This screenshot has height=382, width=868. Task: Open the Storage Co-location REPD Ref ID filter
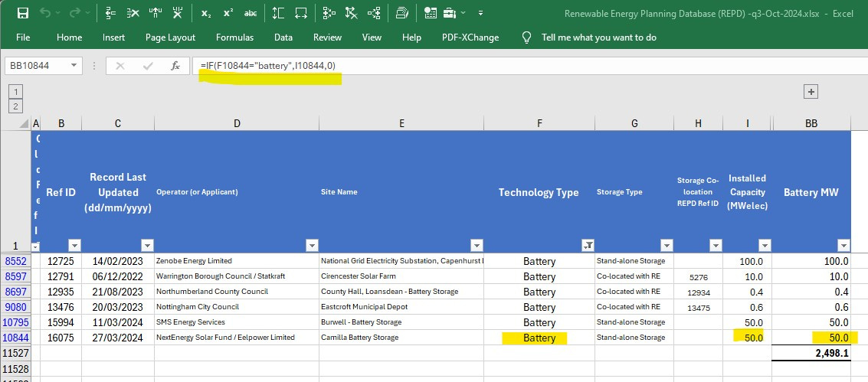coord(716,246)
